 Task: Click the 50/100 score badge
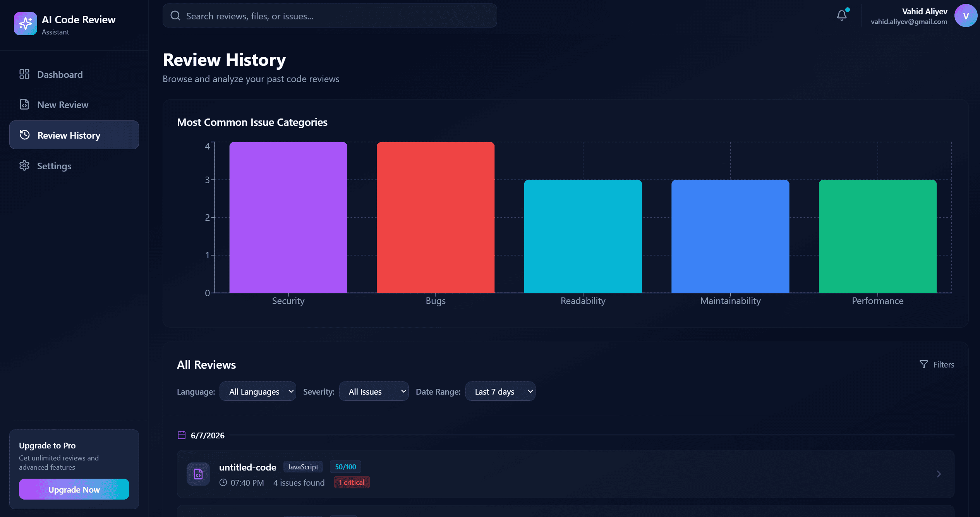(x=345, y=467)
